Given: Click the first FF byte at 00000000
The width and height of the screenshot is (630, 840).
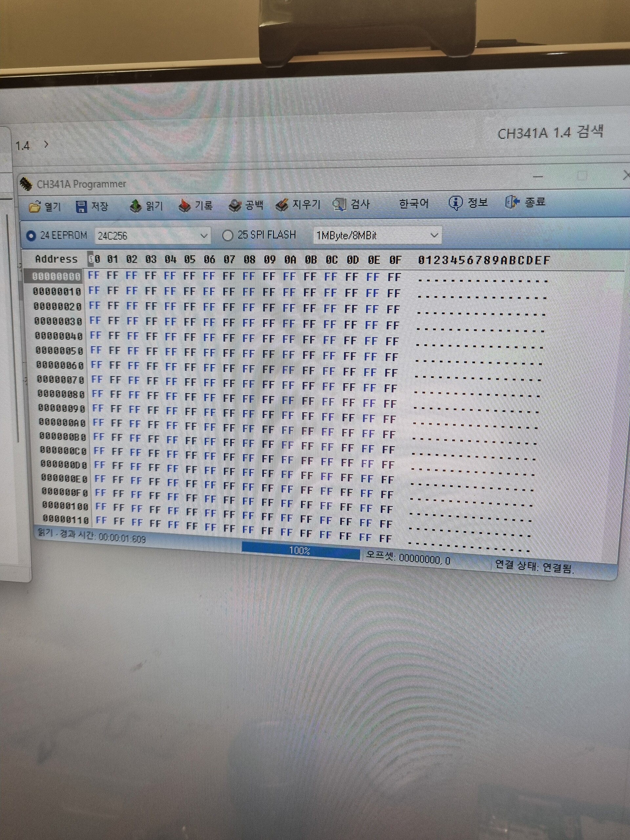Looking at the screenshot, I should tap(93, 275).
